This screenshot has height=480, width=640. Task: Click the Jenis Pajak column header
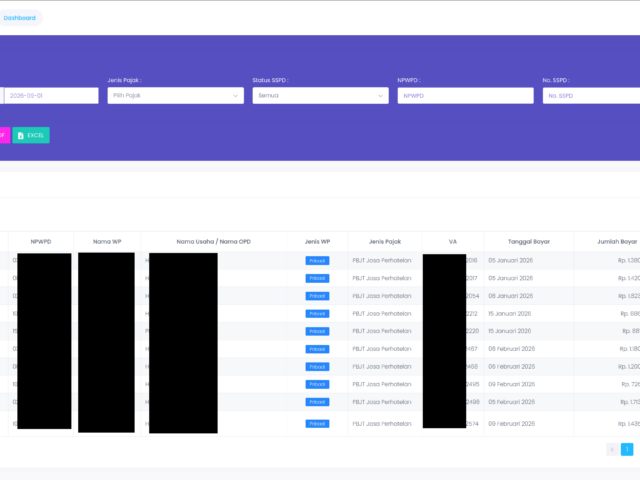385,242
